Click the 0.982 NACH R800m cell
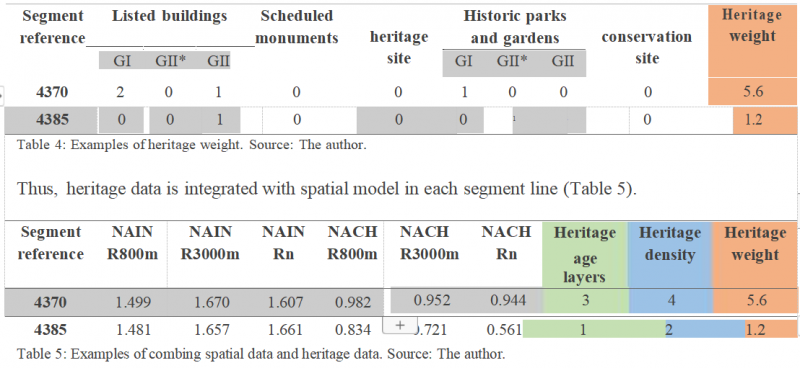Screen dimensions: 800x368 click(353, 302)
